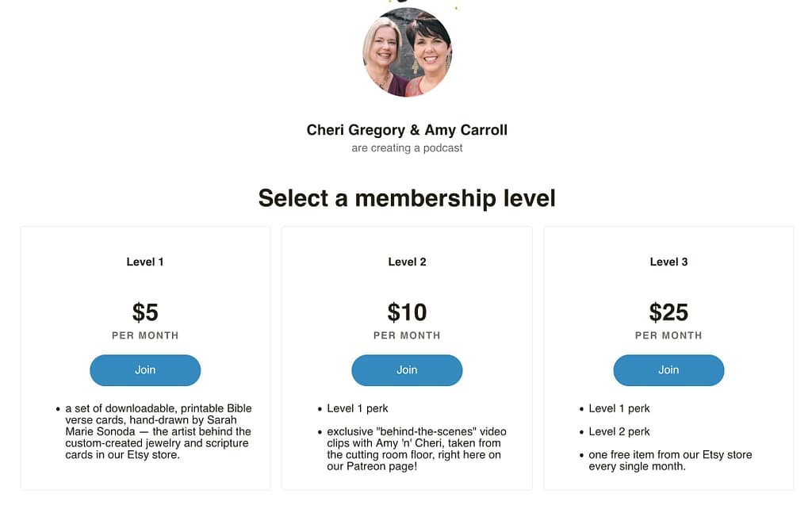Click the 'Select a membership level' heading
This screenshot has height=505, width=812.
pyautogui.click(x=407, y=198)
